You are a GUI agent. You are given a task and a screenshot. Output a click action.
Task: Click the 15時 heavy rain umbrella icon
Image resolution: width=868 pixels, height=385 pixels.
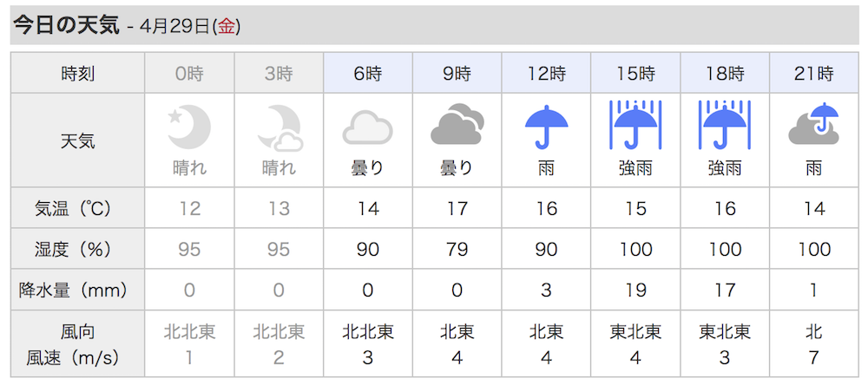pyautogui.click(x=635, y=125)
